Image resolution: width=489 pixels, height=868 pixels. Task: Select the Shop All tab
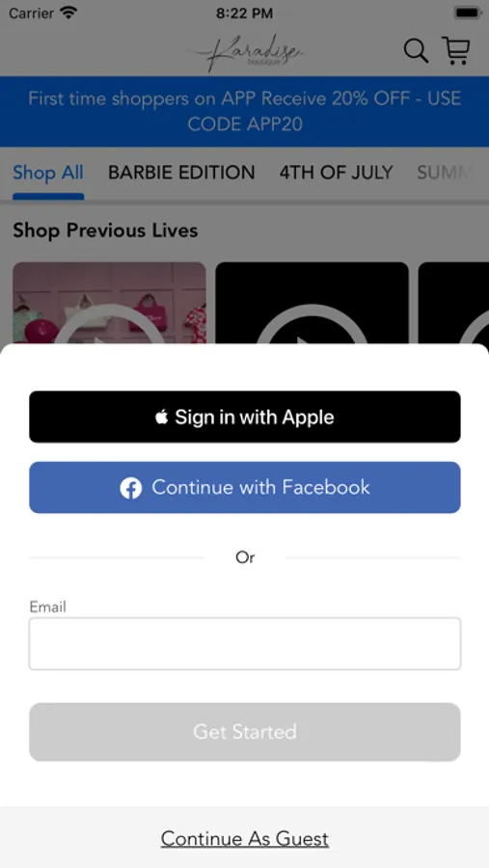[48, 173]
